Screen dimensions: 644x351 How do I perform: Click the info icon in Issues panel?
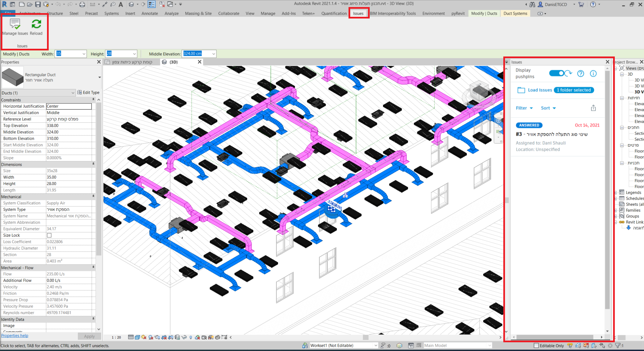[593, 74]
